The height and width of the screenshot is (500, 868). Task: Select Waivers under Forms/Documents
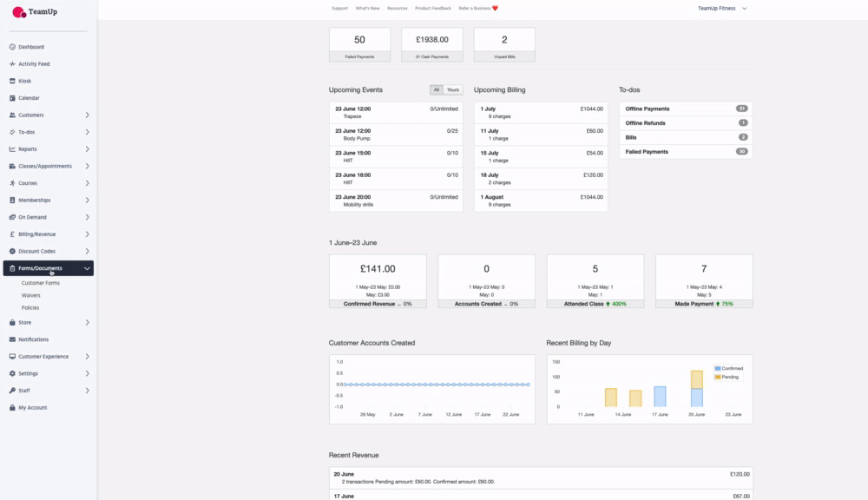[31, 295]
